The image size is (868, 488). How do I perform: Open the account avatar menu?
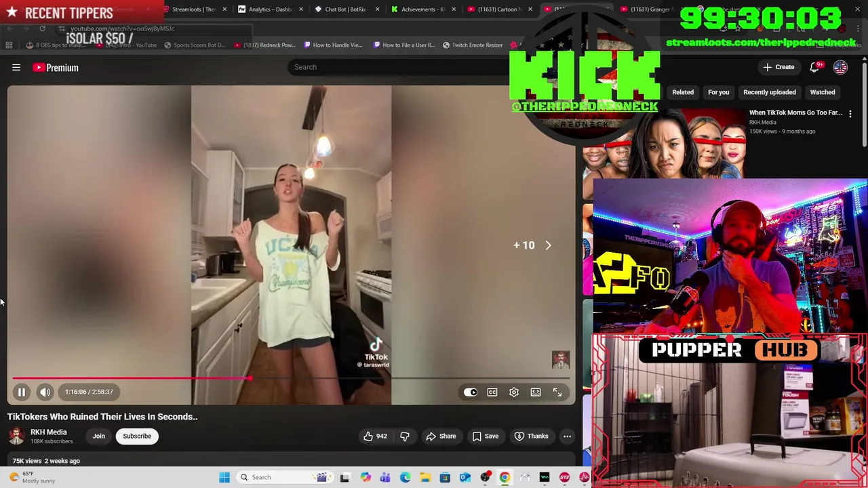840,67
